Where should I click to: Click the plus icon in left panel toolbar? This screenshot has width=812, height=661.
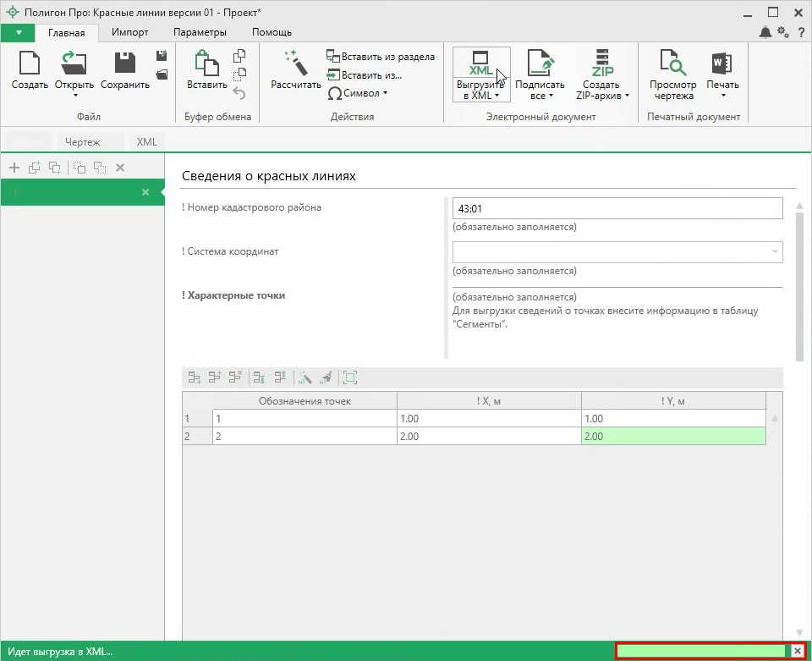(x=14, y=168)
